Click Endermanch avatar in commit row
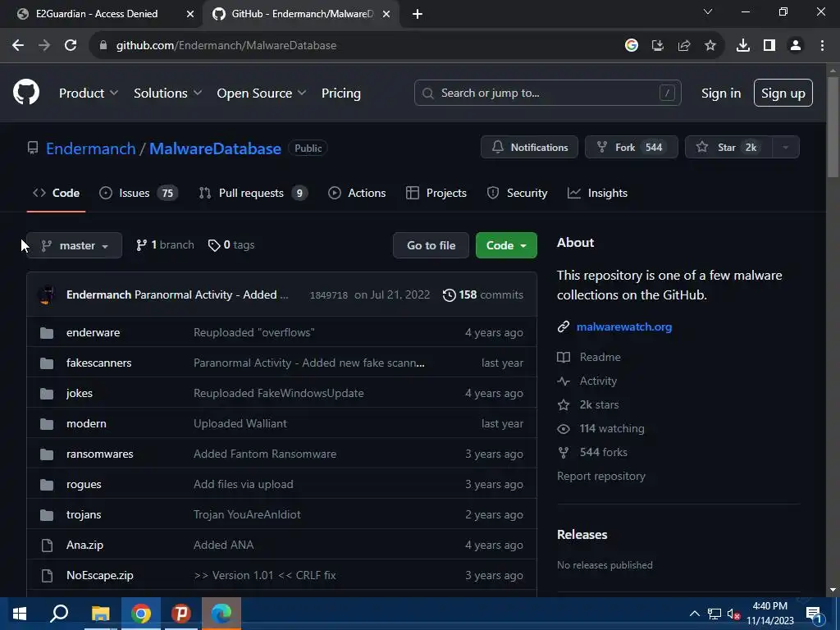The height and width of the screenshot is (630, 840). tap(47, 294)
